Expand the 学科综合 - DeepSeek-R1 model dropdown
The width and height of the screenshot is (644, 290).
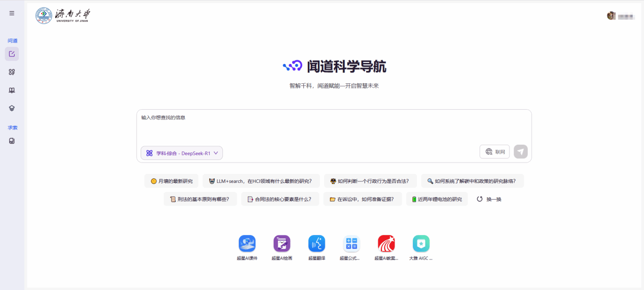(x=182, y=153)
